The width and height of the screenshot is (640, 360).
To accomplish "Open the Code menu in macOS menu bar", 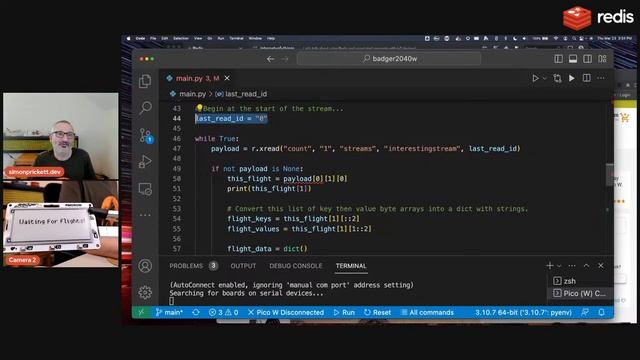I will click(x=140, y=38).
